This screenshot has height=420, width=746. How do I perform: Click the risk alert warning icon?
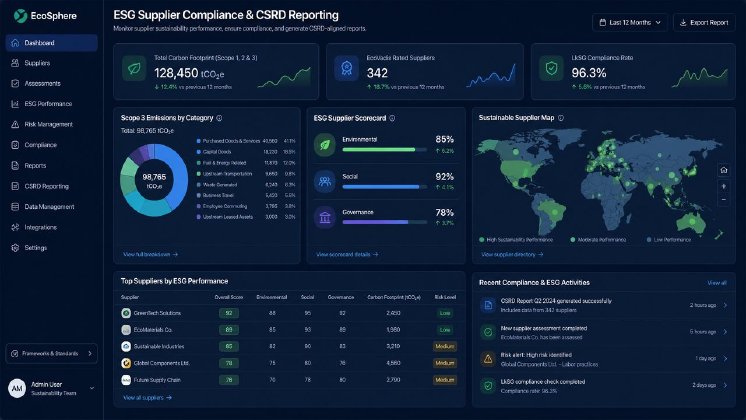click(488, 359)
